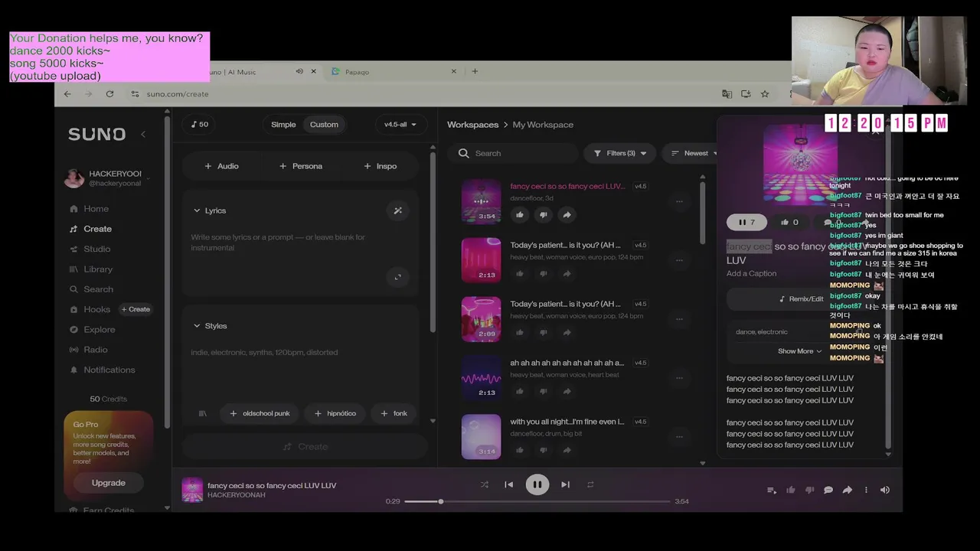Open the v4.5-all model dropdown

point(400,125)
